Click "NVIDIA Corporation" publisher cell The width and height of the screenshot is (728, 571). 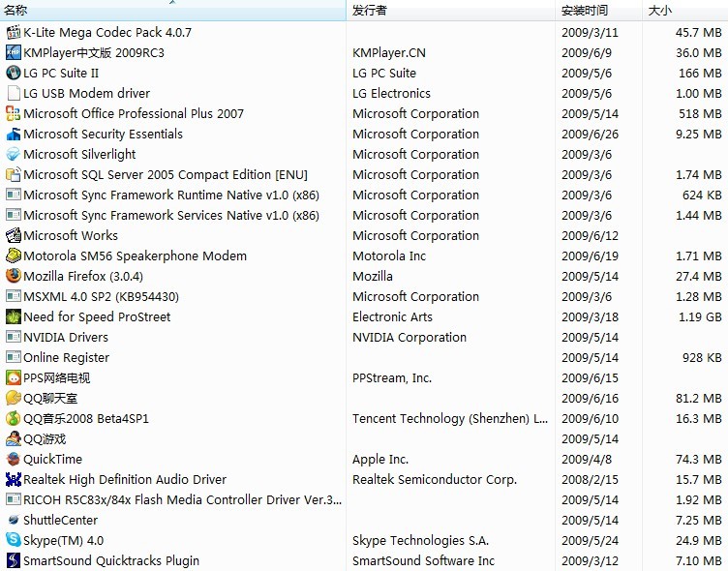tap(409, 337)
